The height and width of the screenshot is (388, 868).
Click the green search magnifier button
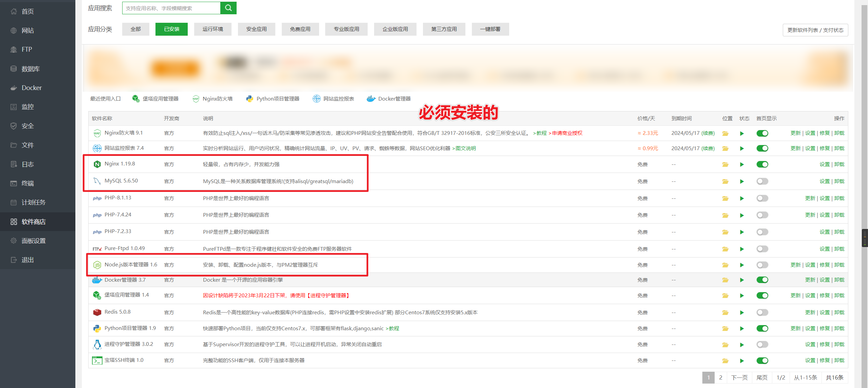[228, 8]
